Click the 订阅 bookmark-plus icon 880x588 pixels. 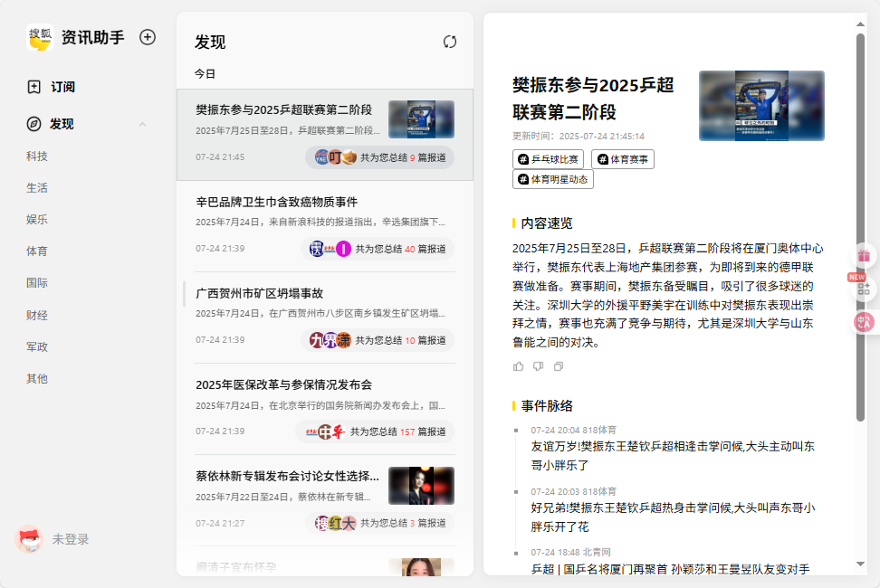(33, 87)
